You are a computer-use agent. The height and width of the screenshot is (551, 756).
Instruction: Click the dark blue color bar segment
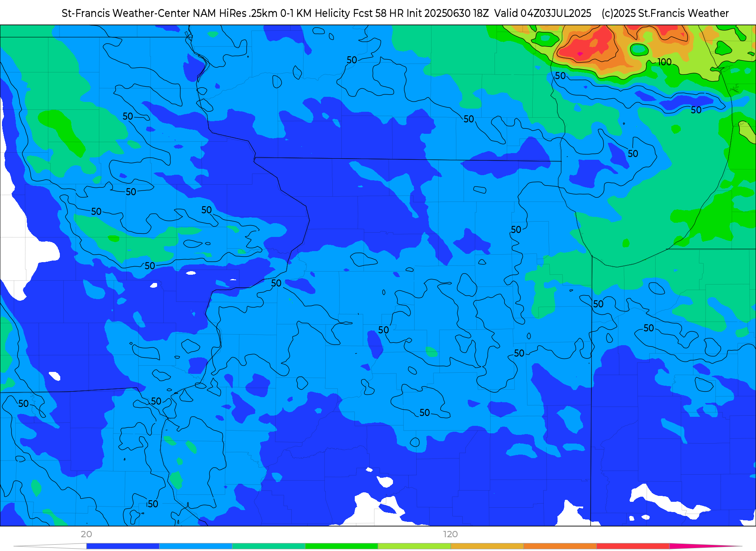(123, 546)
